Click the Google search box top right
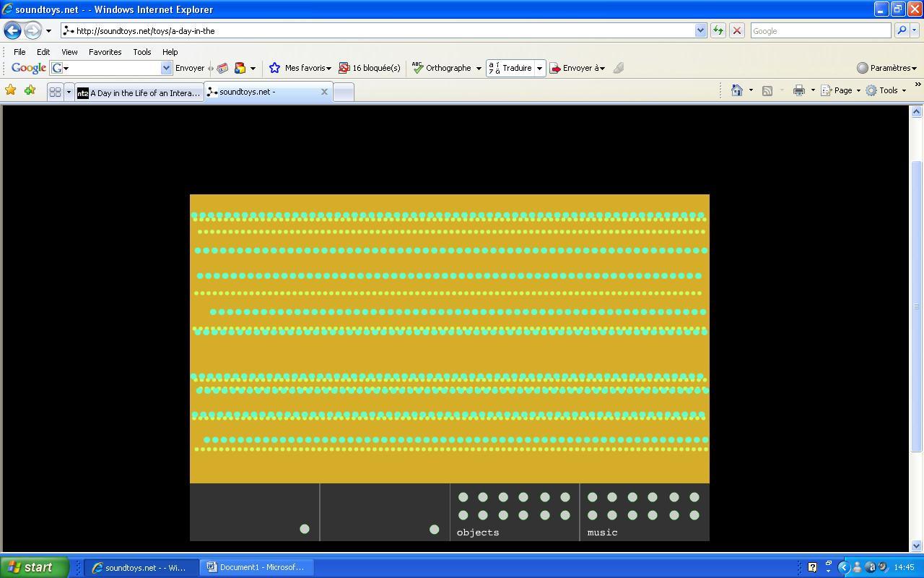 pyautogui.click(x=821, y=30)
